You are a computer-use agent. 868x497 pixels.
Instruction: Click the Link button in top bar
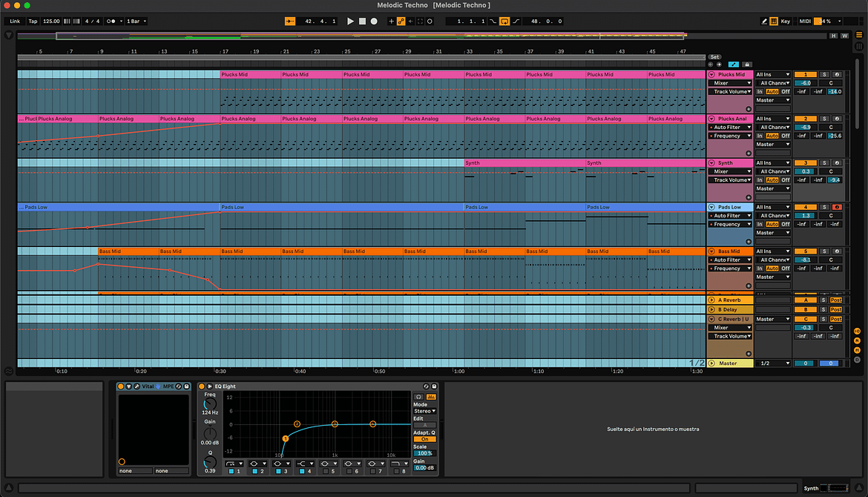15,22
